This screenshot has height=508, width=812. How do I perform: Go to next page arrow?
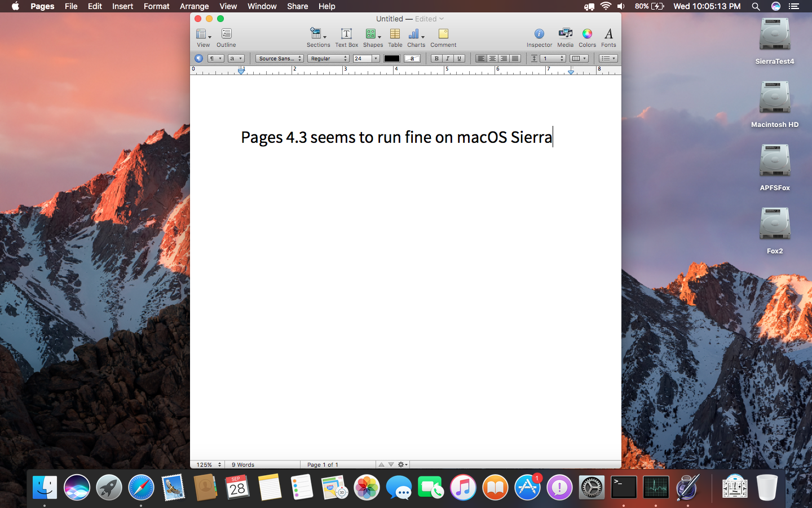point(391,465)
